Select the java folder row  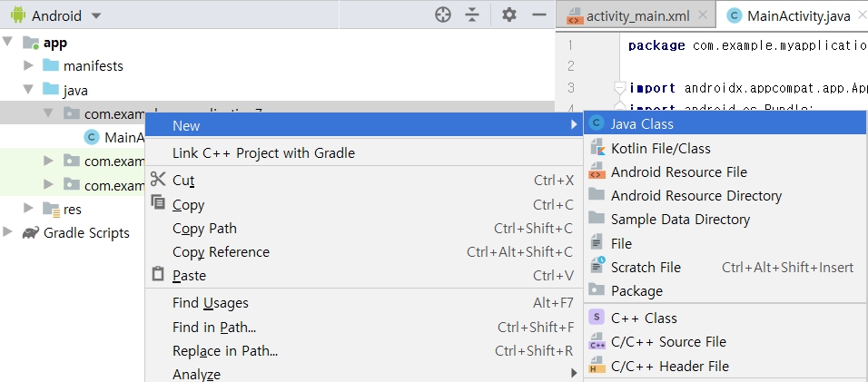click(277, 90)
